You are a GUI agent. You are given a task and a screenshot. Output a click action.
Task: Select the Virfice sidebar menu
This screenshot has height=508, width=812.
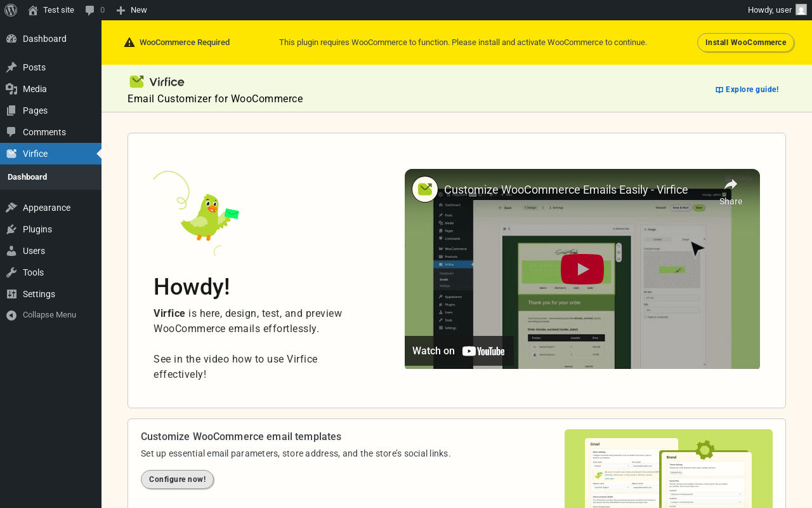click(35, 154)
